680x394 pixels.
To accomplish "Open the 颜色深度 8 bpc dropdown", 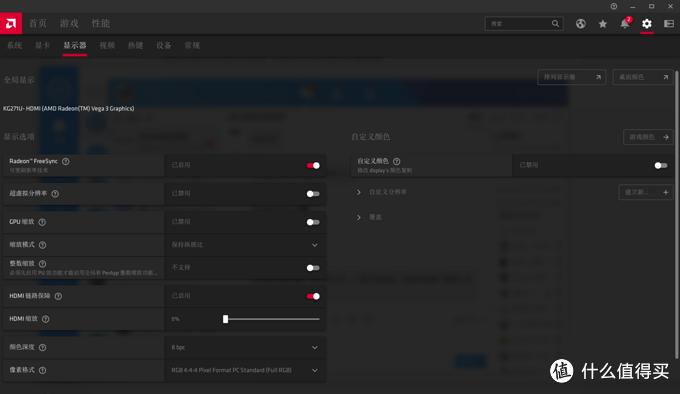I will [245, 347].
